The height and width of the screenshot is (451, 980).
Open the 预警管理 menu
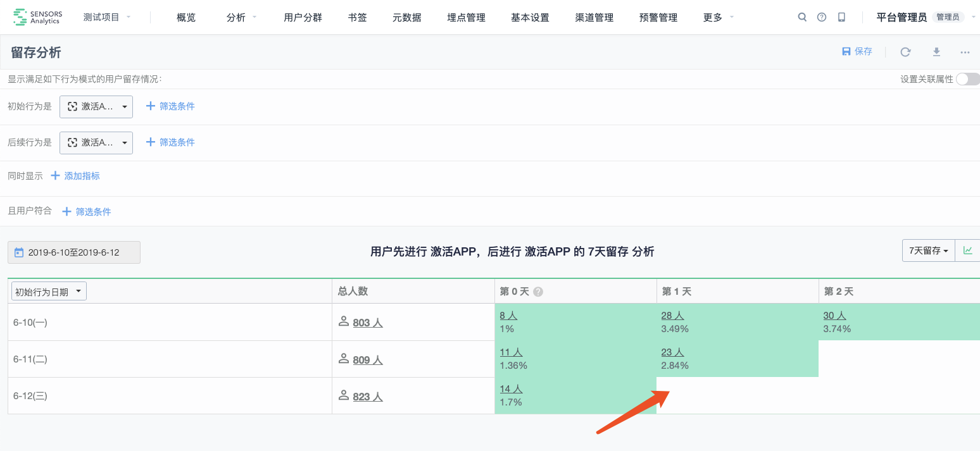click(x=658, y=18)
